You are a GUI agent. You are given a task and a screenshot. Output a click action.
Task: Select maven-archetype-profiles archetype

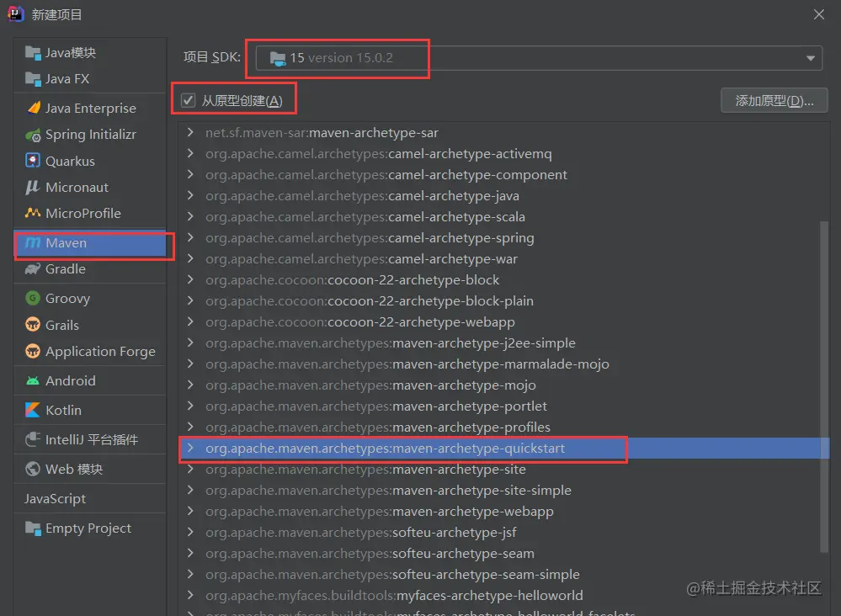[x=504, y=427]
